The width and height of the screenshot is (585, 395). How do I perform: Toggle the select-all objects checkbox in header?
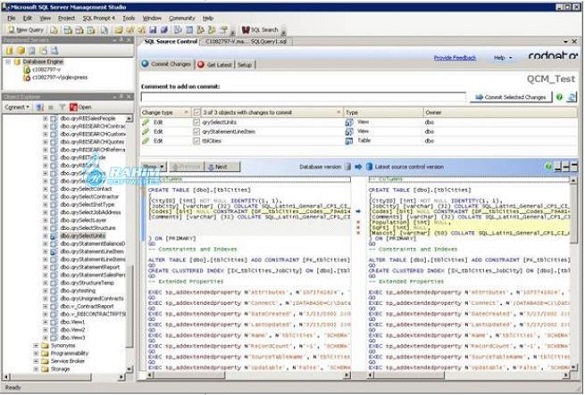coord(197,112)
